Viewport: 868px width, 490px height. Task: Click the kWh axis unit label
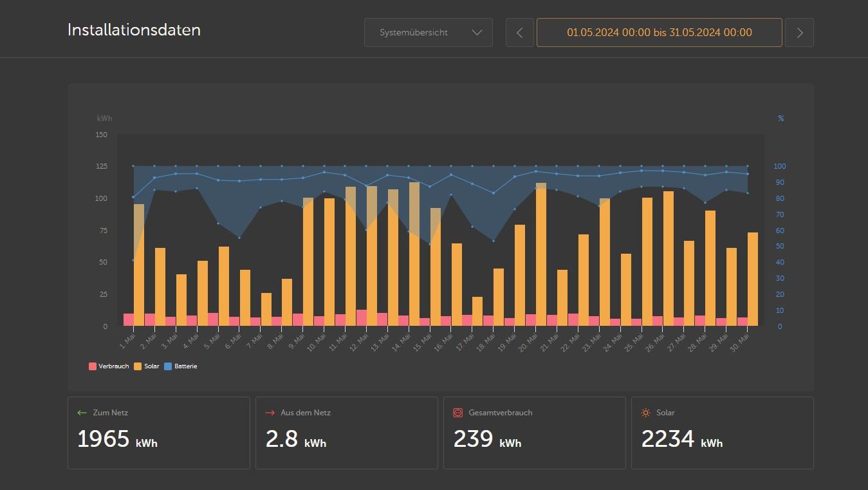(104, 118)
